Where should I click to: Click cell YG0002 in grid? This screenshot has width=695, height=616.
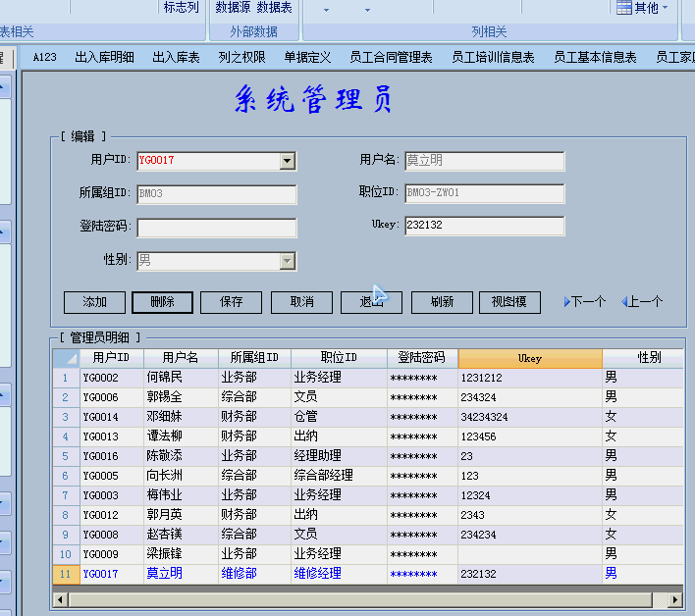point(112,378)
